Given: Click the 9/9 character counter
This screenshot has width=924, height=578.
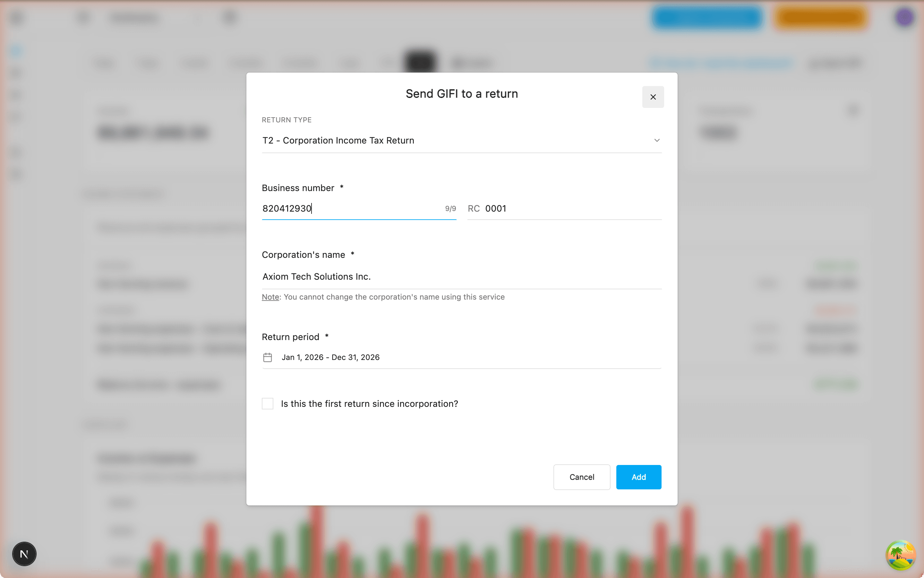Looking at the screenshot, I should [x=450, y=209].
